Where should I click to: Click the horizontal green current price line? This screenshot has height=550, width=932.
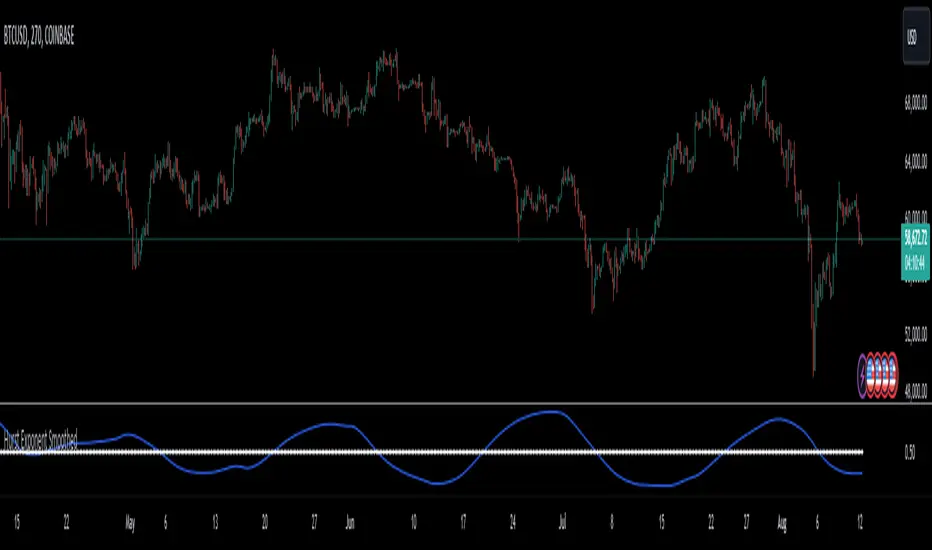point(450,239)
